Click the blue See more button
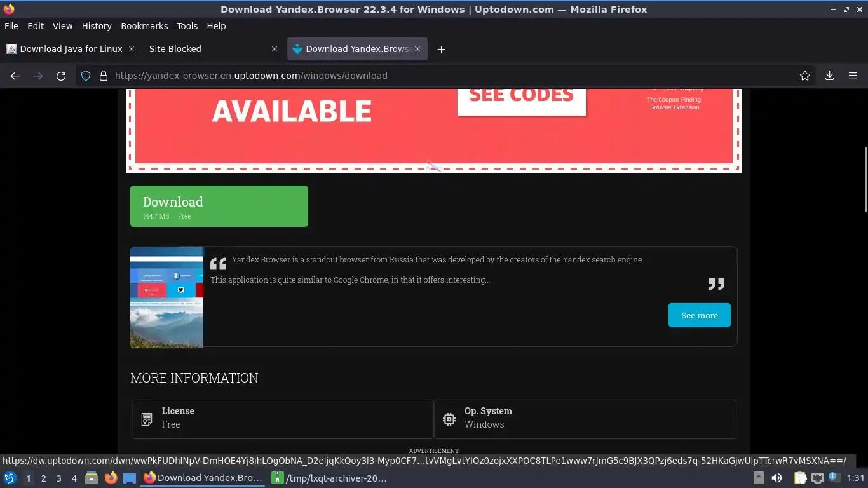This screenshot has height=488, width=868. click(699, 315)
